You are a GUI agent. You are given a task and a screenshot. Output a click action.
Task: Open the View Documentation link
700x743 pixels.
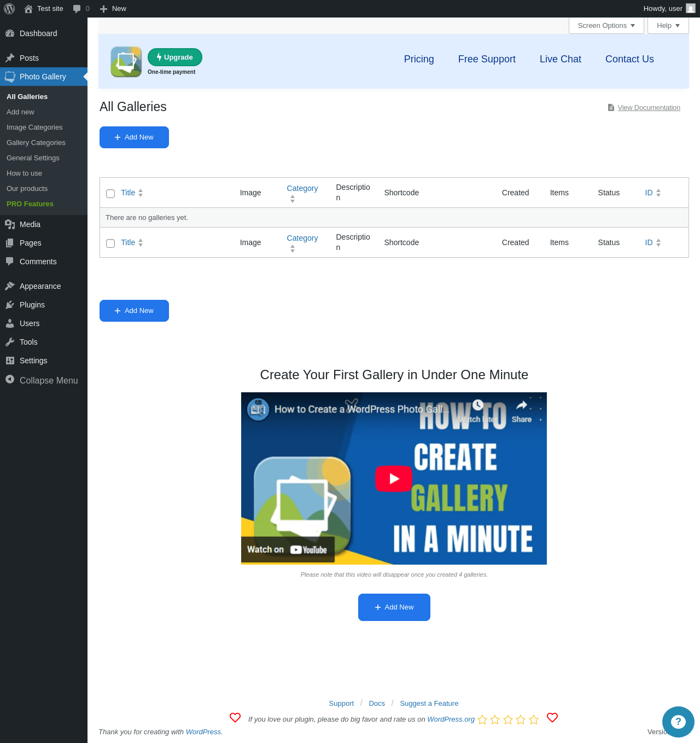(649, 108)
